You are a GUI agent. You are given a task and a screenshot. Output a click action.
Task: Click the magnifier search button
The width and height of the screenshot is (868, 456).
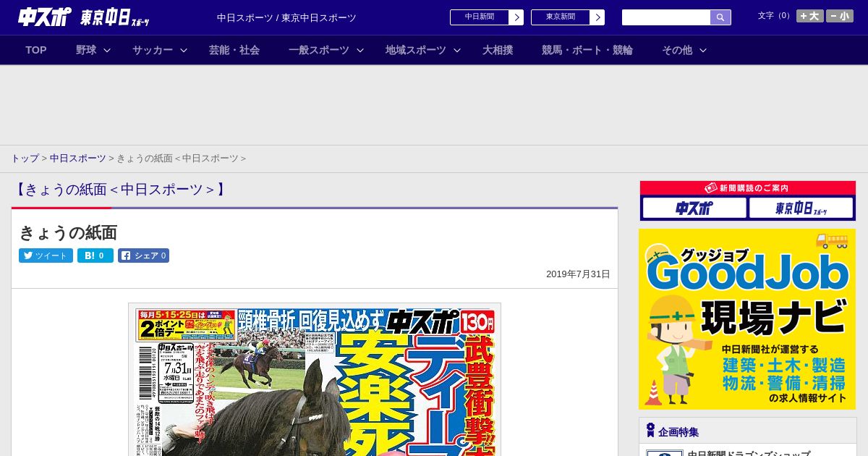pyautogui.click(x=720, y=17)
